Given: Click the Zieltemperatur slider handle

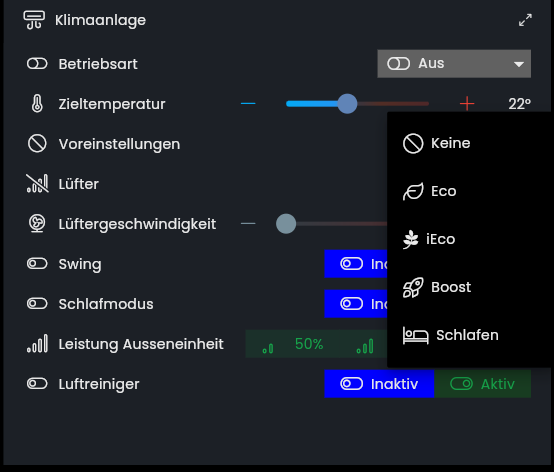Looking at the screenshot, I should click(347, 104).
